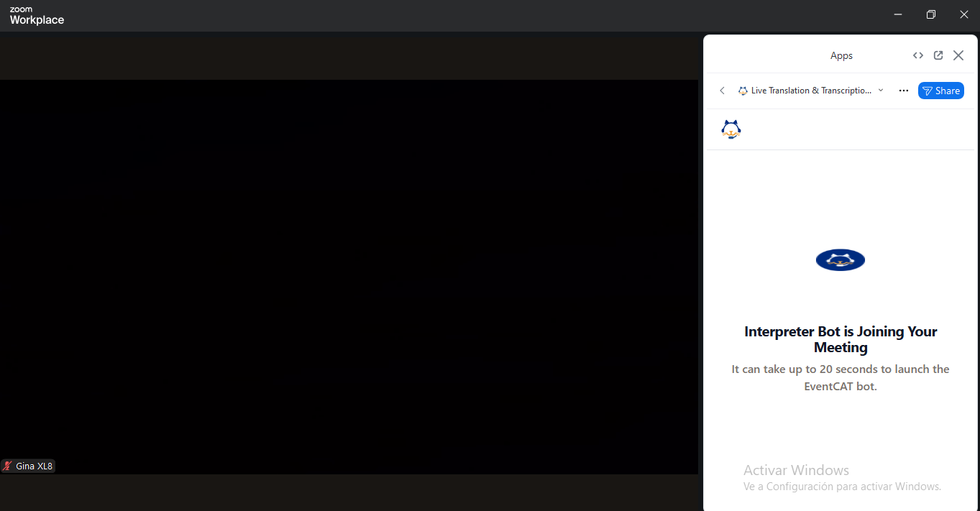Click the Zoom Workplace logo
980x511 pixels.
[x=37, y=16]
